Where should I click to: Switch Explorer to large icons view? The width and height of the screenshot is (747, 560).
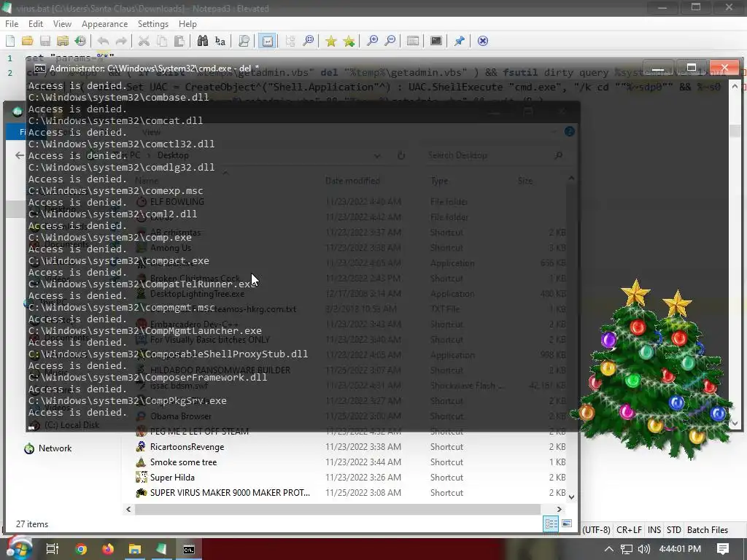click(566, 524)
